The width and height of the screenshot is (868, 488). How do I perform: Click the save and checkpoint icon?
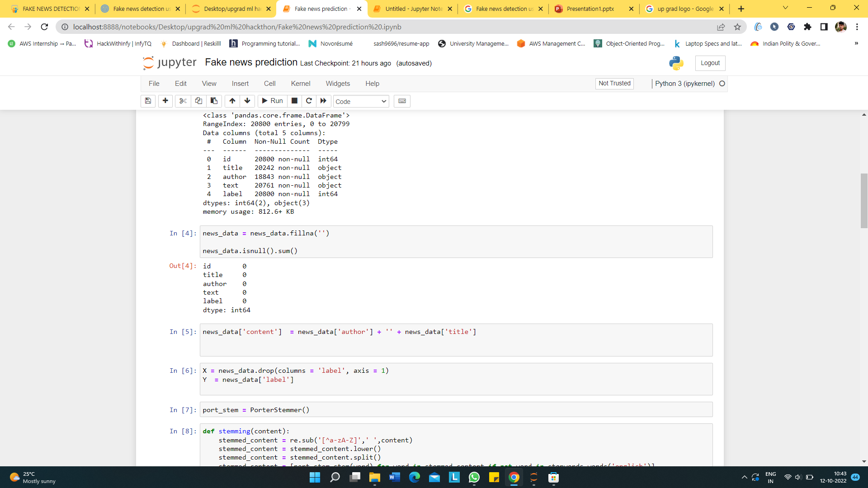[x=148, y=101]
